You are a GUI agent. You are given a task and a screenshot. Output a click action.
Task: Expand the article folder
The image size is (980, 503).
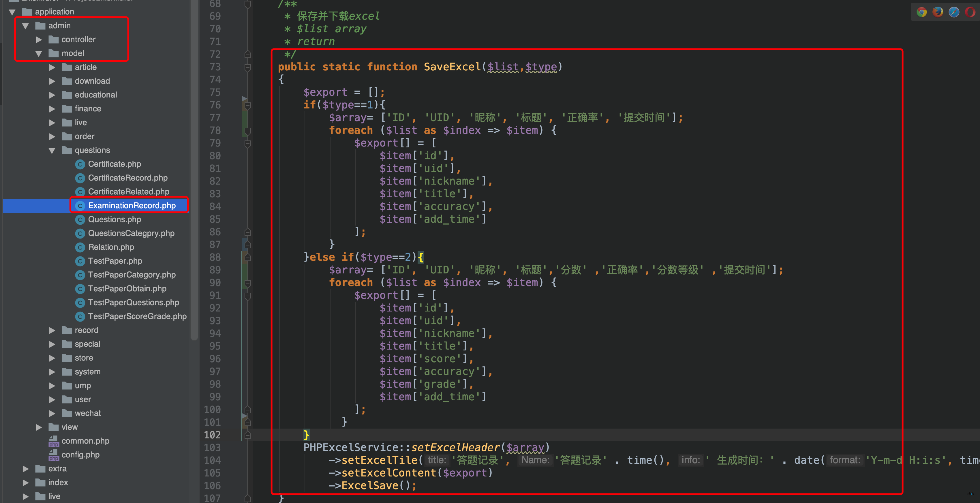(52, 67)
